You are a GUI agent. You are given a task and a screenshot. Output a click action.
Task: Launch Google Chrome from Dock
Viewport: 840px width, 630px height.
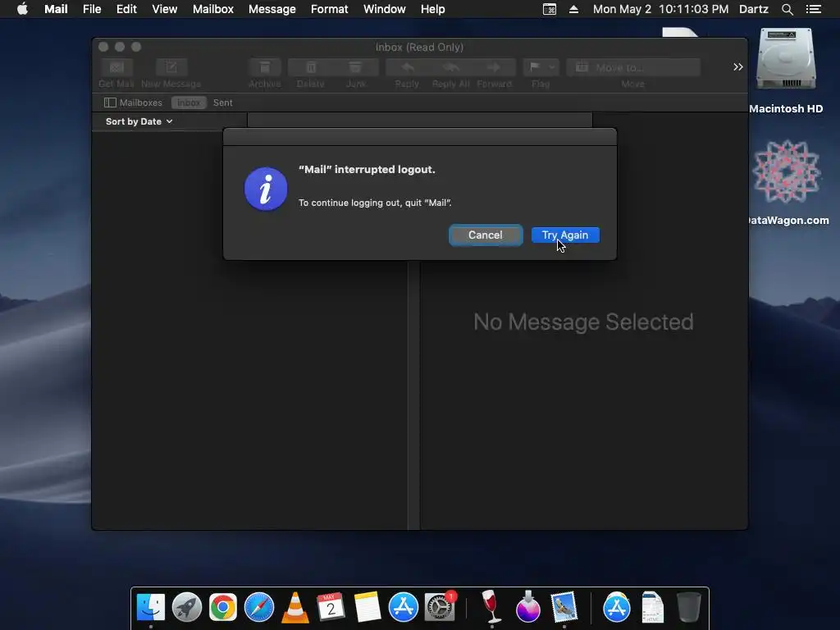223,607
